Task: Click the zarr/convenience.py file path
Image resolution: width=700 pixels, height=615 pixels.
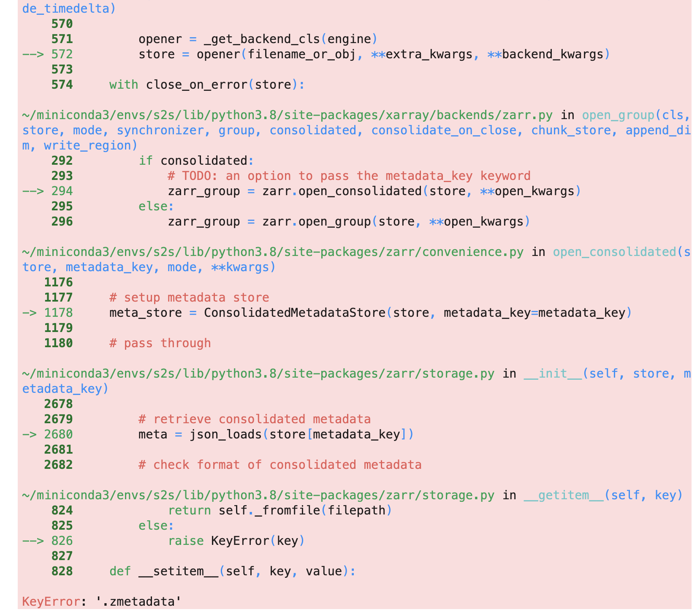Action: click(273, 252)
